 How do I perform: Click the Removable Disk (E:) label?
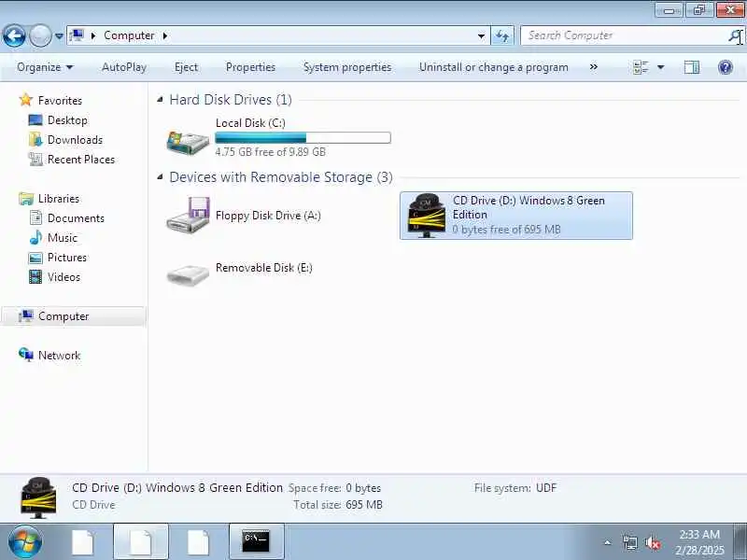coord(264,268)
